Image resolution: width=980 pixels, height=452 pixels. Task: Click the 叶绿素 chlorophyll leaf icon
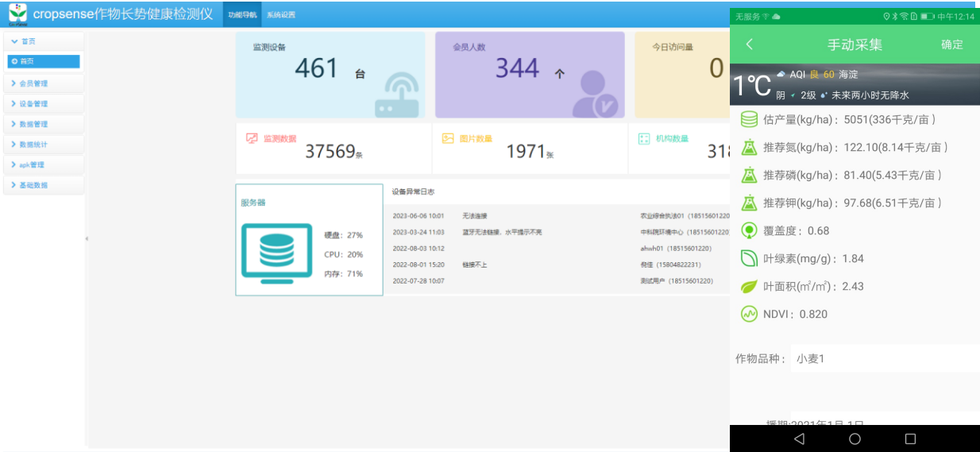click(749, 259)
